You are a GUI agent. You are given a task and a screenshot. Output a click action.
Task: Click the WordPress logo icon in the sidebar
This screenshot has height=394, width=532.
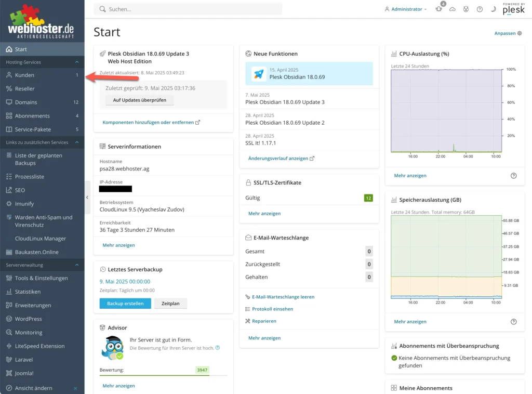tap(9, 319)
